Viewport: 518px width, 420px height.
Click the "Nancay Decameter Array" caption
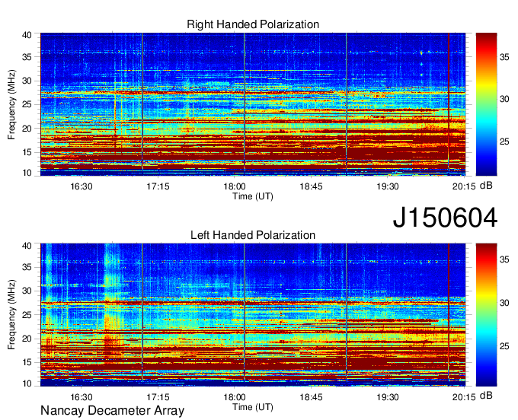click(112, 410)
